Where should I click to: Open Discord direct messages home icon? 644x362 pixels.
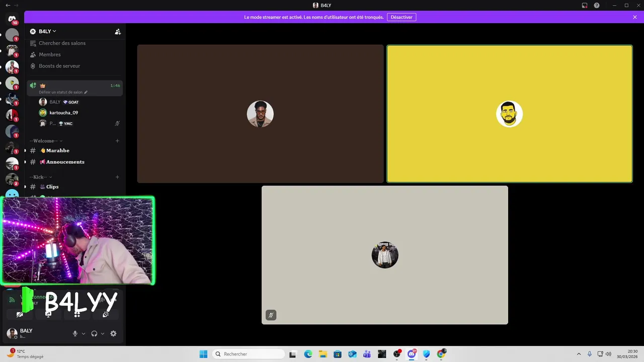tap(12, 19)
